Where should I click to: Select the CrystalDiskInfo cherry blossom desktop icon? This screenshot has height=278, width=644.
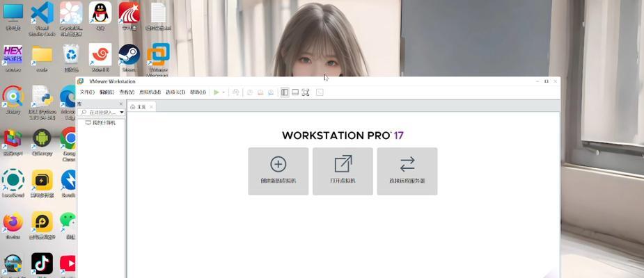(72, 18)
